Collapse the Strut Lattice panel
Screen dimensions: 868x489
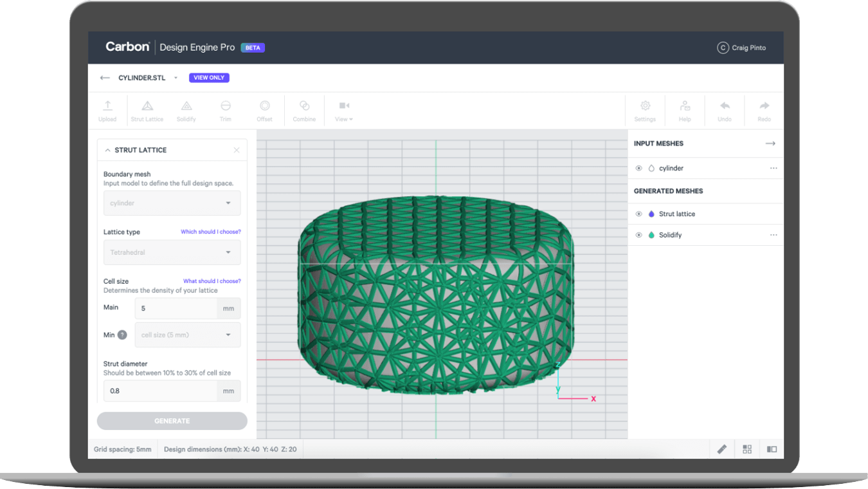coord(107,149)
